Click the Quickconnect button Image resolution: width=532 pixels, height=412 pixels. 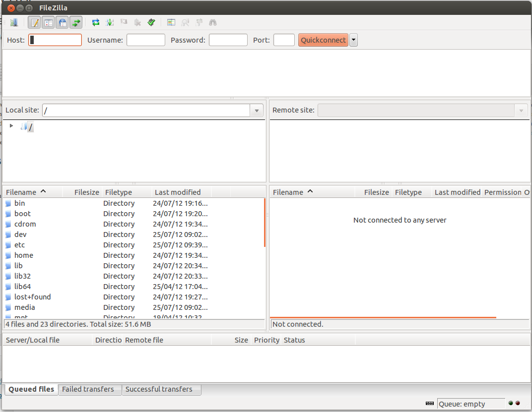coord(323,40)
